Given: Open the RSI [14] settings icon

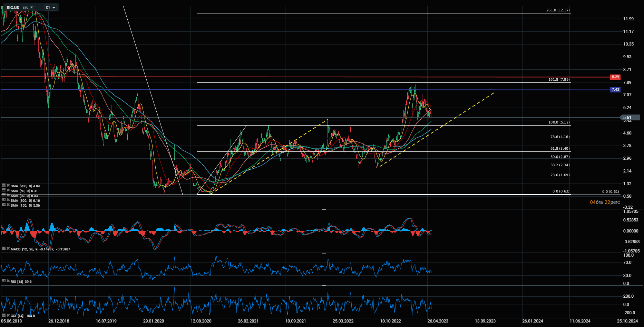Looking at the screenshot, I should [x=4, y=281].
